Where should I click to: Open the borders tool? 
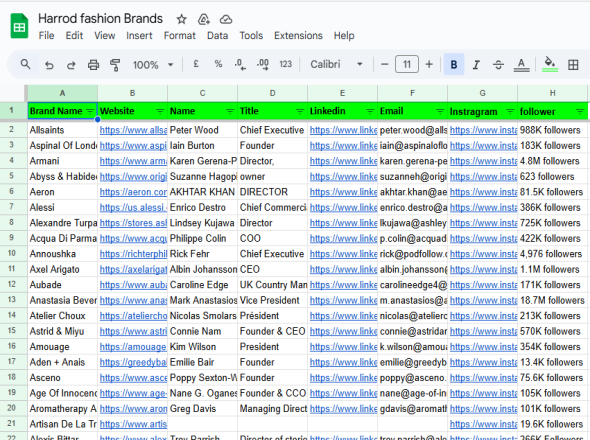(x=573, y=65)
